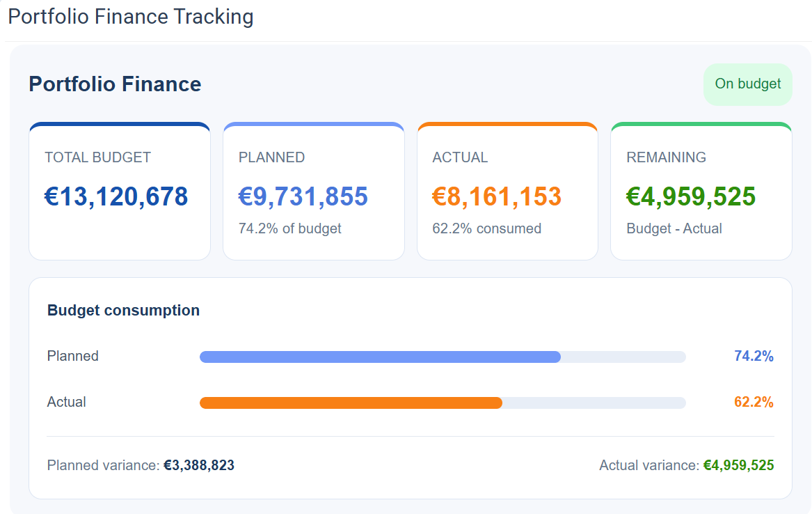
Task: Open the Planned summary card
Action: point(314,192)
